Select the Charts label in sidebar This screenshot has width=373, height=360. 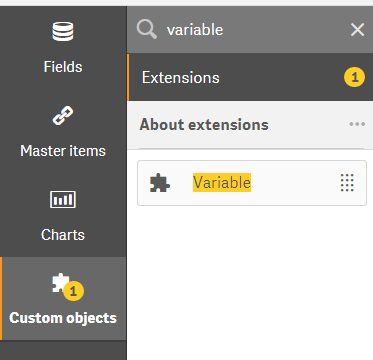click(63, 235)
